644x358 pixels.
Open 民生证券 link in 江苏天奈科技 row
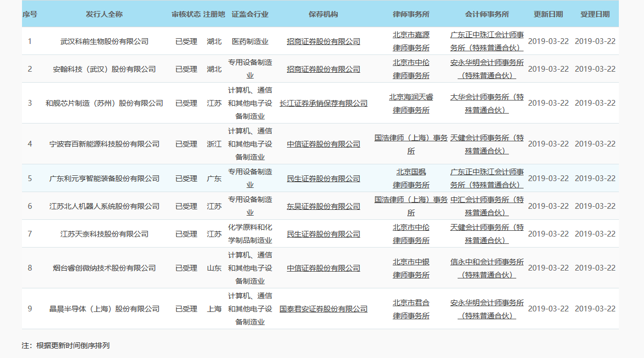[x=324, y=234]
